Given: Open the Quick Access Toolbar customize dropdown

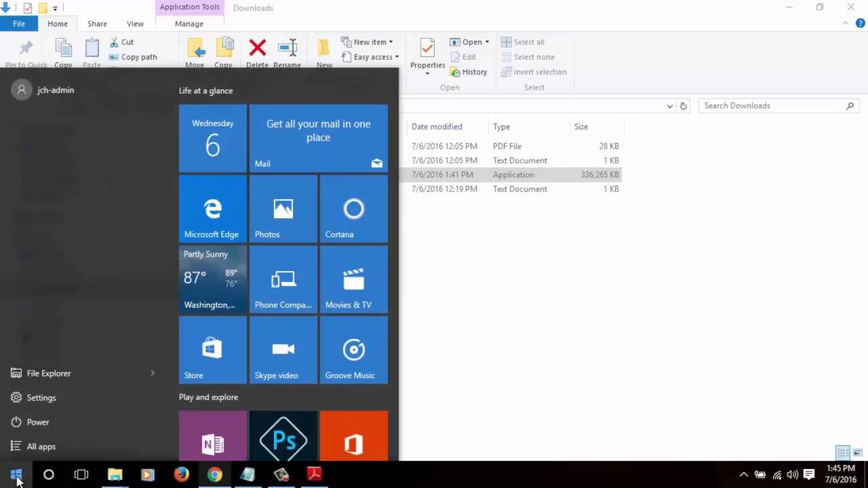Looking at the screenshot, I should (x=56, y=8).
